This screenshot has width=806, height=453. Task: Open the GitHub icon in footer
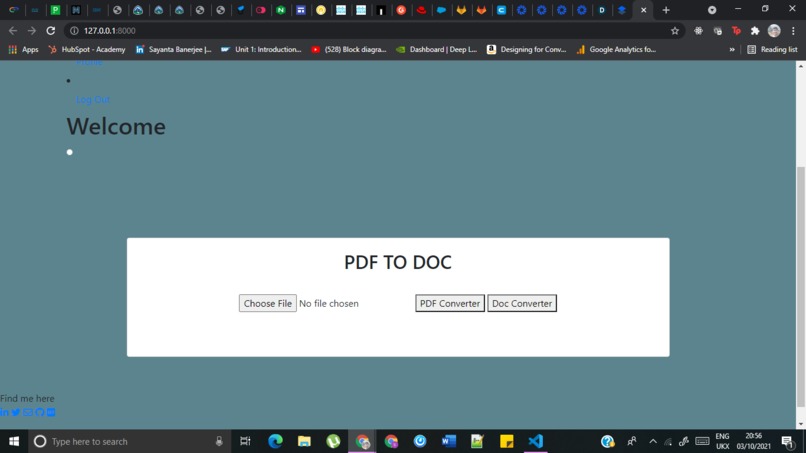(40, 412)
